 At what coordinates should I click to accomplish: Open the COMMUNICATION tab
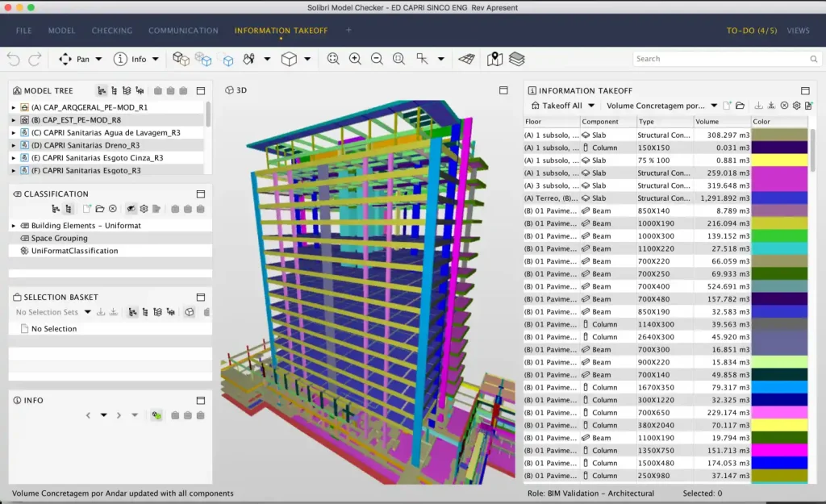183,31
